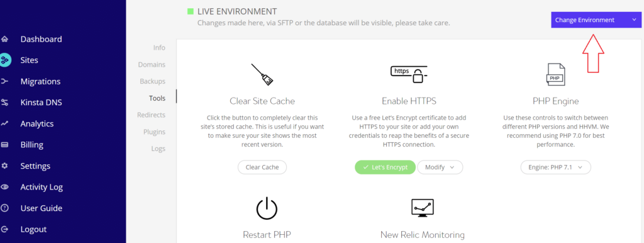Open Analytics menu item

coord(37,124)
